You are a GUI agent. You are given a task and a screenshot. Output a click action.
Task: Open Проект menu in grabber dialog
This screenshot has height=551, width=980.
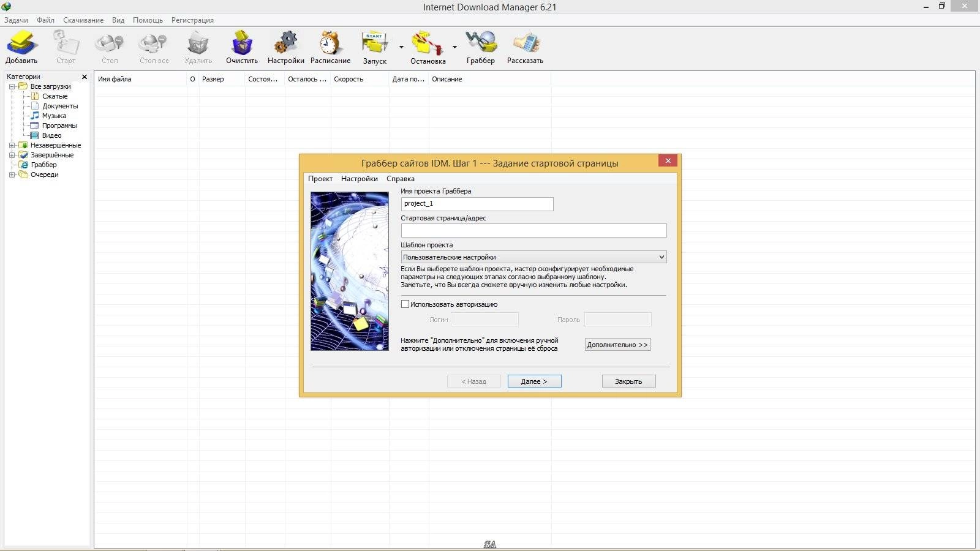[320, 179]
